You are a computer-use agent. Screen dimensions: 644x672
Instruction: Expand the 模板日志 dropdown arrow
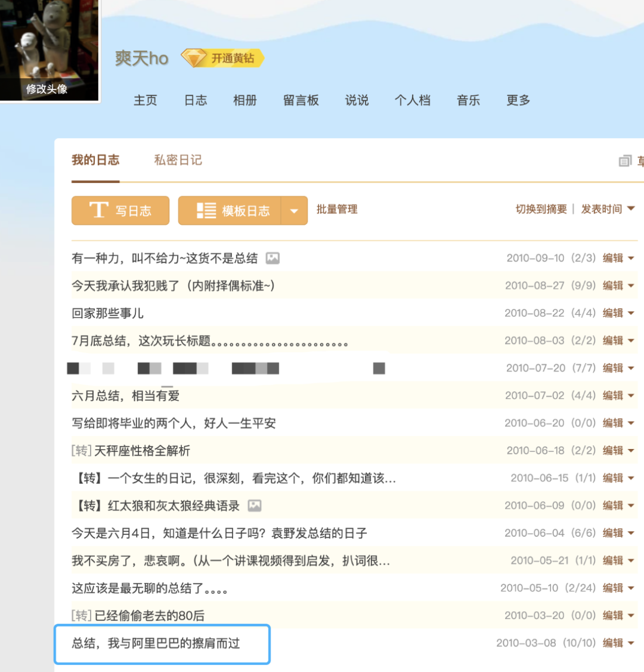pyautogui.click(x=295, y=210)
